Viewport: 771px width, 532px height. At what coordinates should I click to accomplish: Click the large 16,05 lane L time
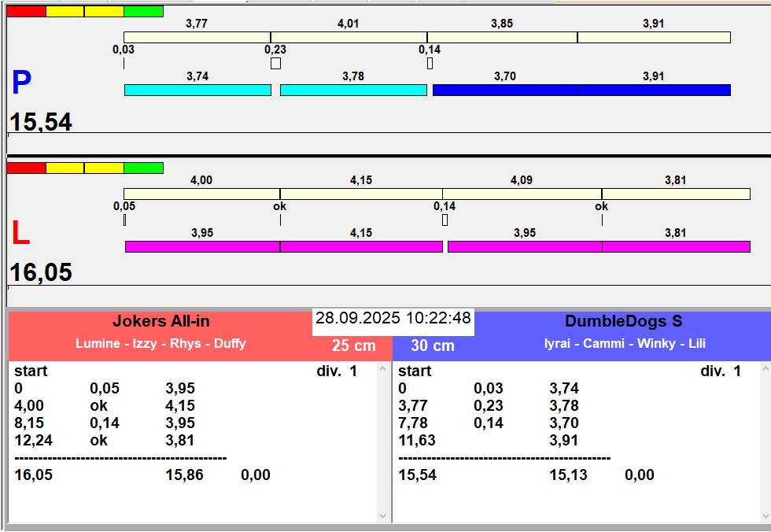tap(41, 272)
